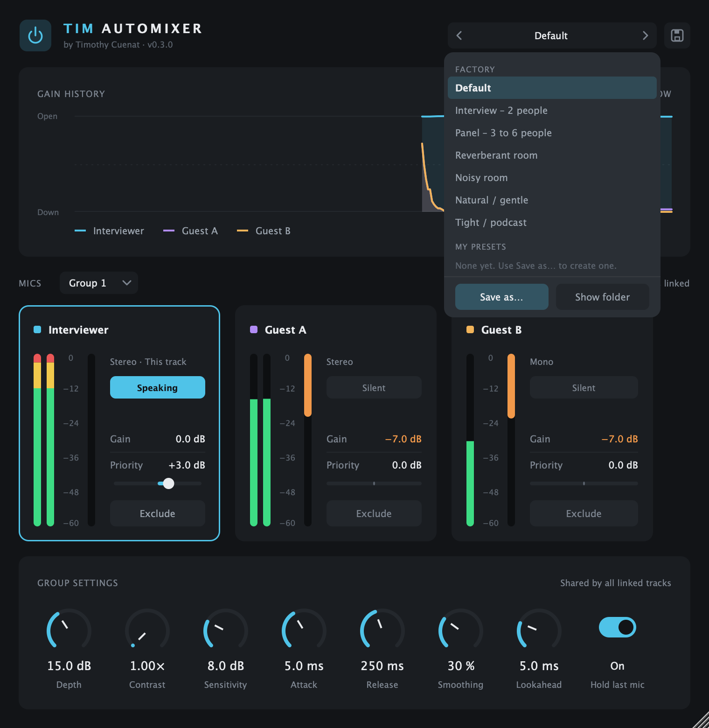
Task: Click the 250 ms Release value
Action: click(382, 666)
